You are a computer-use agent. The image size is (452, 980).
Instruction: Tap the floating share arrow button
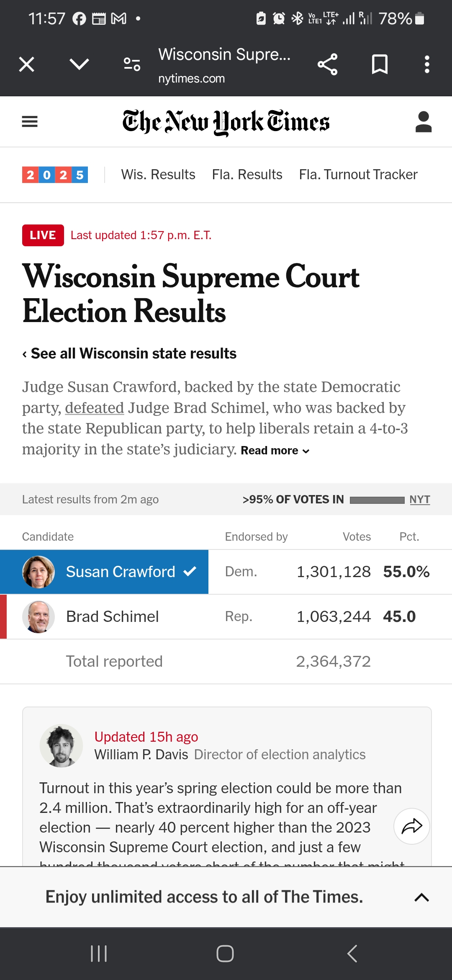coord(412,826)
